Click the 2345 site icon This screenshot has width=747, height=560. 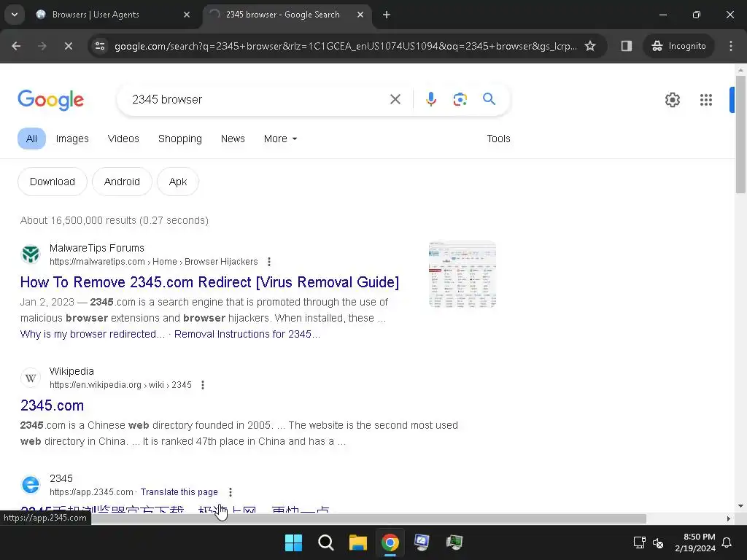(x=31, y=485)
